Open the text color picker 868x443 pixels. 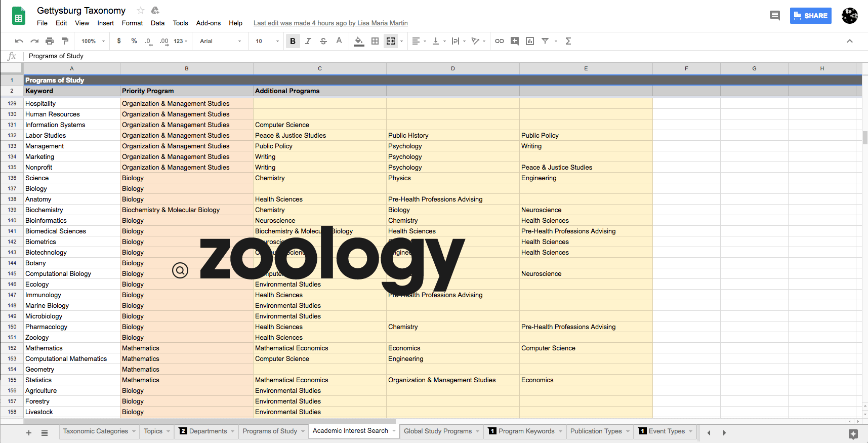point(339,41)
